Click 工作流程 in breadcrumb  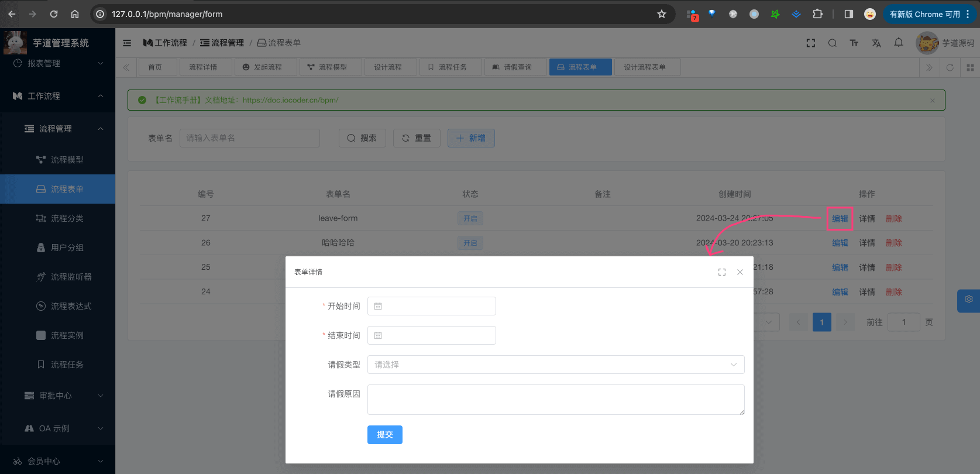click(165, 43)
